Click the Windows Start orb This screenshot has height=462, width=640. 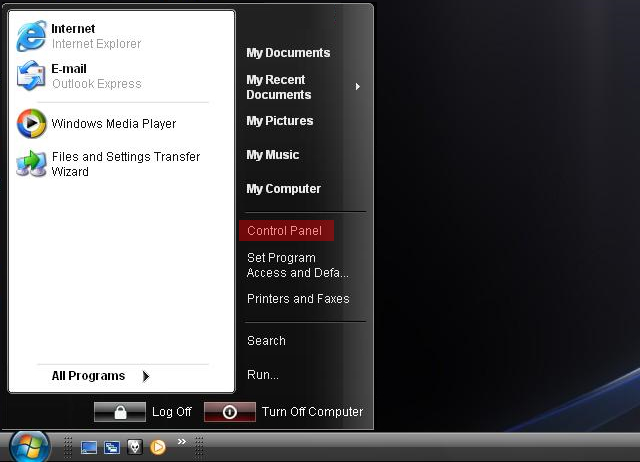[x=30, y=446]
